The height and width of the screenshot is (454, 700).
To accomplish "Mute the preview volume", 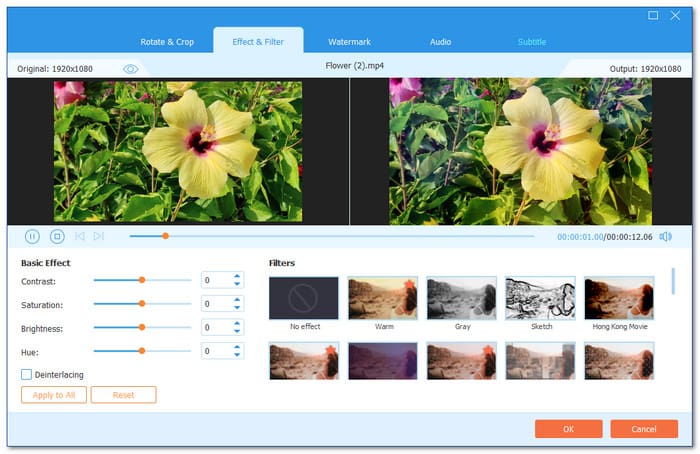I will (665, 237).
